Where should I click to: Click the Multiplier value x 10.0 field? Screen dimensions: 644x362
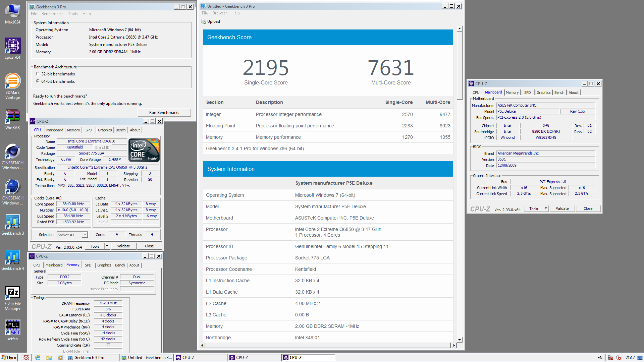[73, 210]
